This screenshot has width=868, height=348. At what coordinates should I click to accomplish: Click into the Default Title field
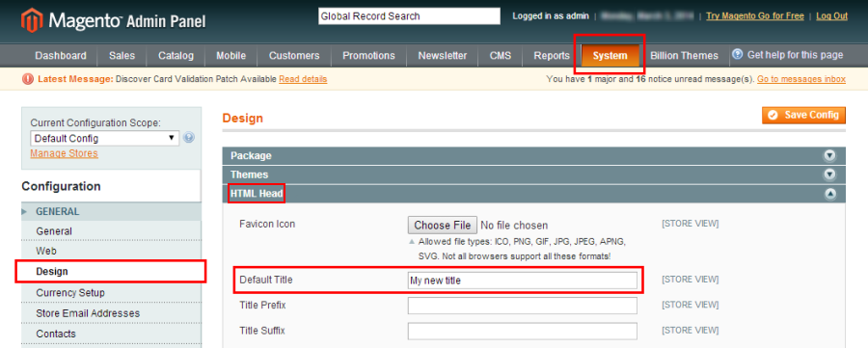(523, 281)
